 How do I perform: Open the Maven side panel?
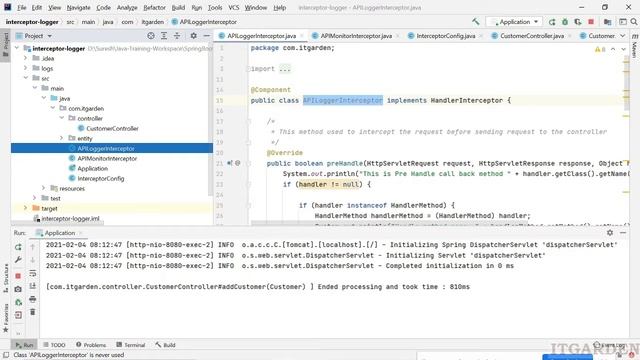point(635,47)
